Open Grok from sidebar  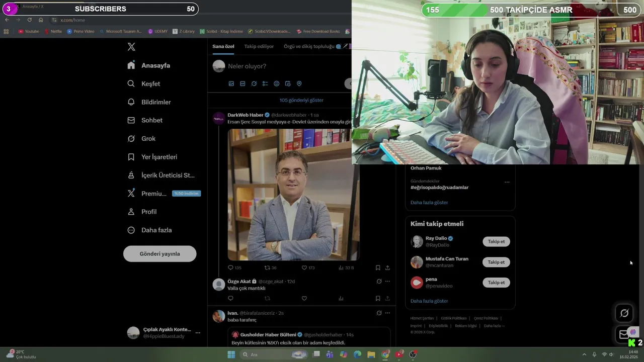point(142,139)
